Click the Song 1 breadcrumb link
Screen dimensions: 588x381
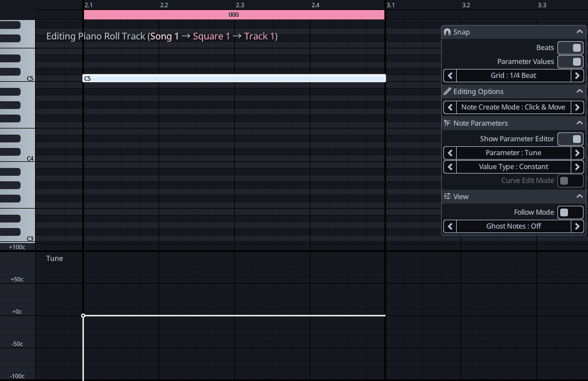tap(165, 37)
